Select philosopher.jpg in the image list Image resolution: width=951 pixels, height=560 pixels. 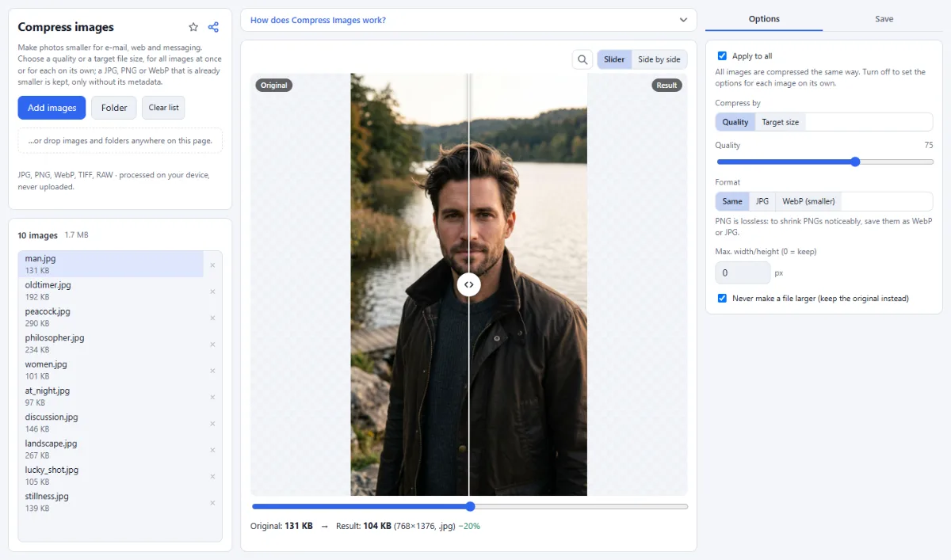(x=111, y=344)
